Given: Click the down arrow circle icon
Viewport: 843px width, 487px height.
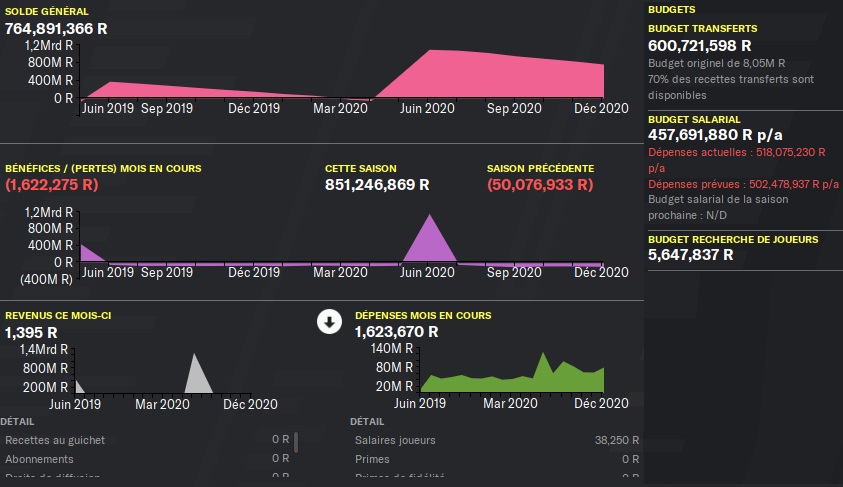Looking at the screenshot, I should click(x=330, y=321).
